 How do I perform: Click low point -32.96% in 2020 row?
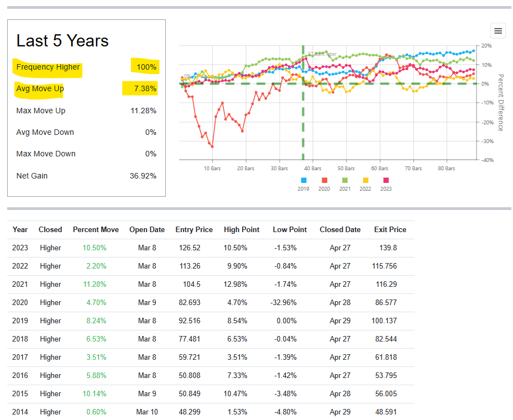coord(284,303)
